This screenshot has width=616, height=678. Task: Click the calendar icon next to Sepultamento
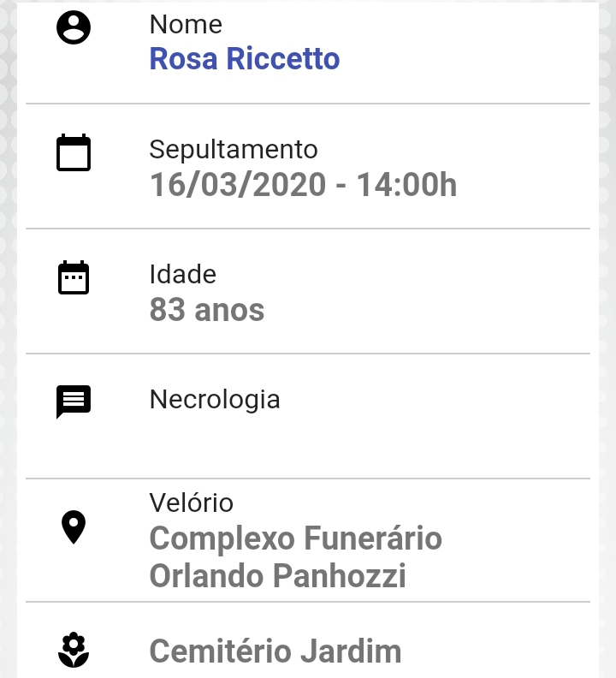[74, 152]
